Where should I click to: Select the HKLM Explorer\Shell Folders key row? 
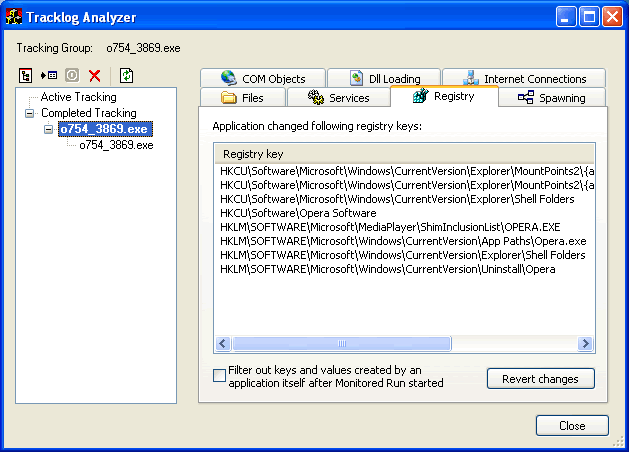pos(404,255)
